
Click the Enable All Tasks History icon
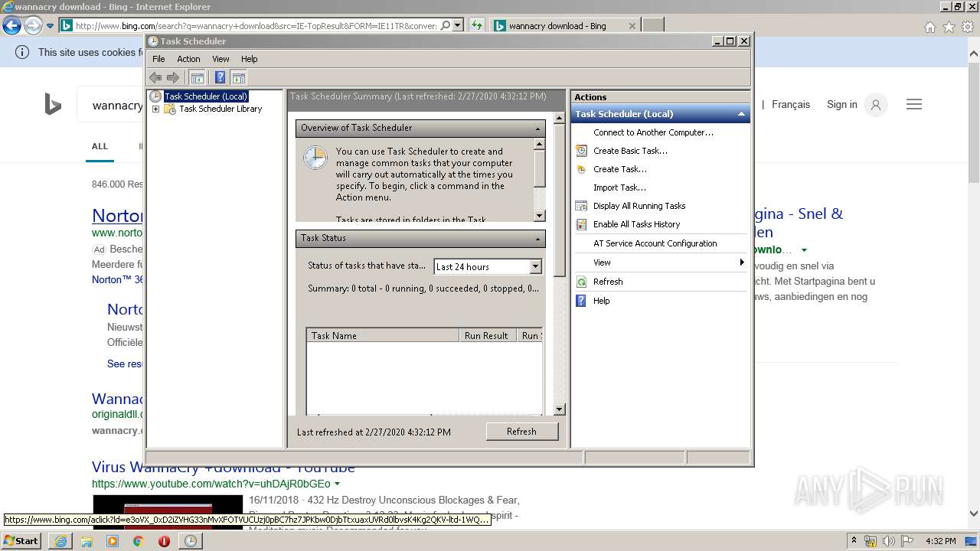(581, 224)
